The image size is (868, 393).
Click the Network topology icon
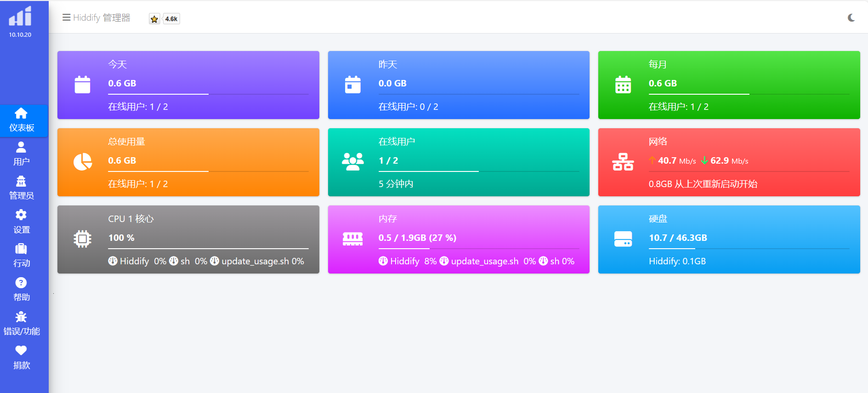click(x=623, y=162)
